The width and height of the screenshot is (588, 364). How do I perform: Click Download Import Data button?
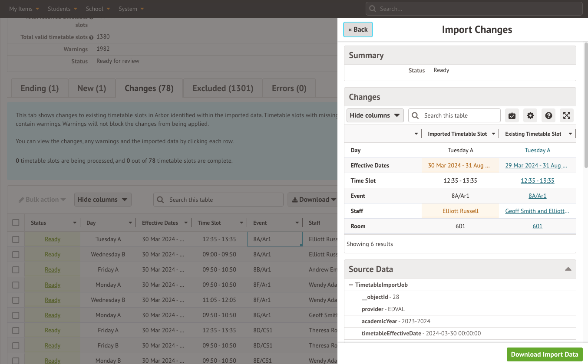(544, 354)
